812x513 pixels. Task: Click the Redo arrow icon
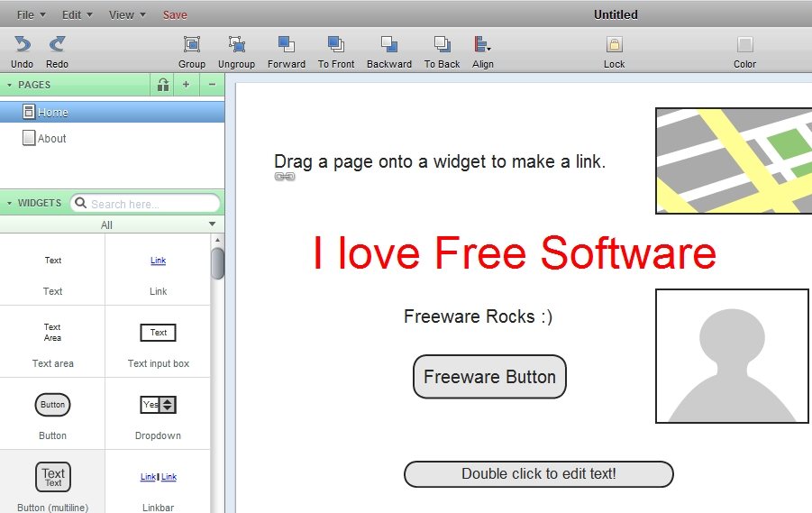click(x=57, y=44)
